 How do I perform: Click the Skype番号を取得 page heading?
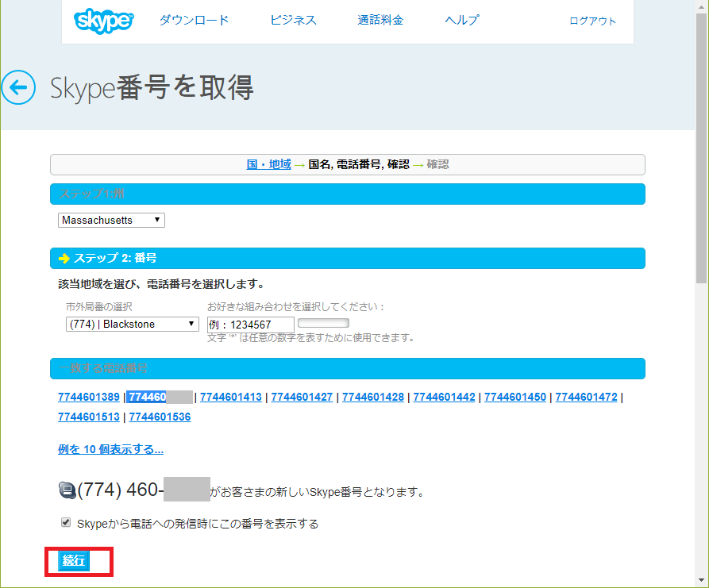(x=152, y=87)
